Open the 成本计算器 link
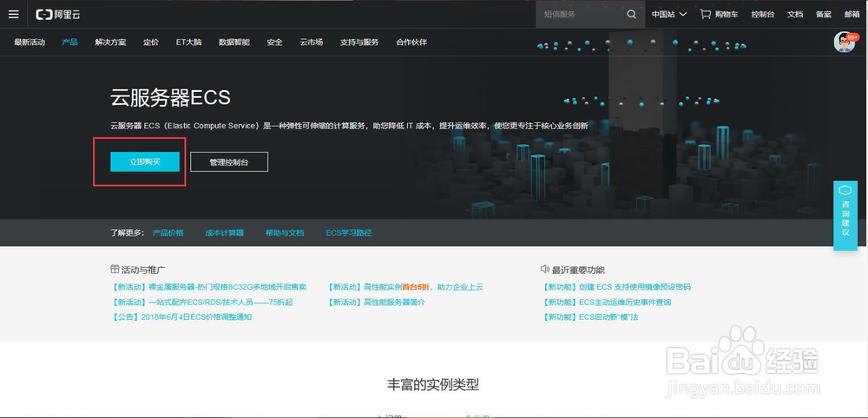Image resolution: width=868 pixels, height=418 pixels. pos(224,232)
